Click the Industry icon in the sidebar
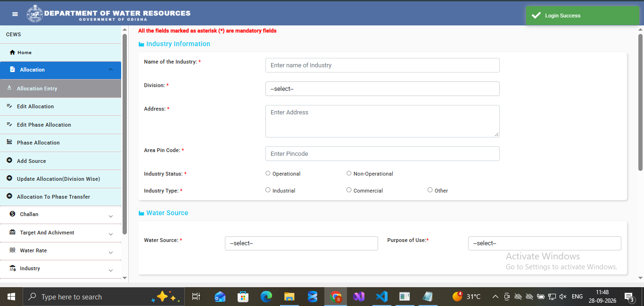The height and width of the screenshot is (306, 644). pos(12,268)
